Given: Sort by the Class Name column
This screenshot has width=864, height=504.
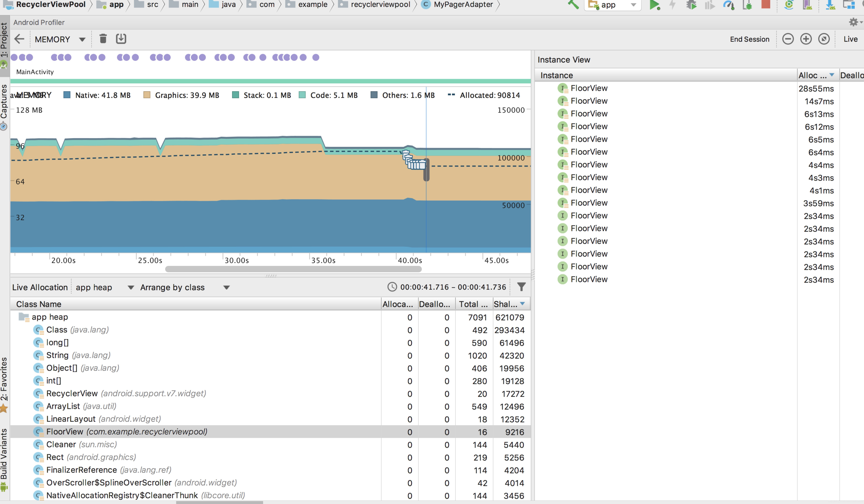Looking at the screenshot, I should [195, 304].
